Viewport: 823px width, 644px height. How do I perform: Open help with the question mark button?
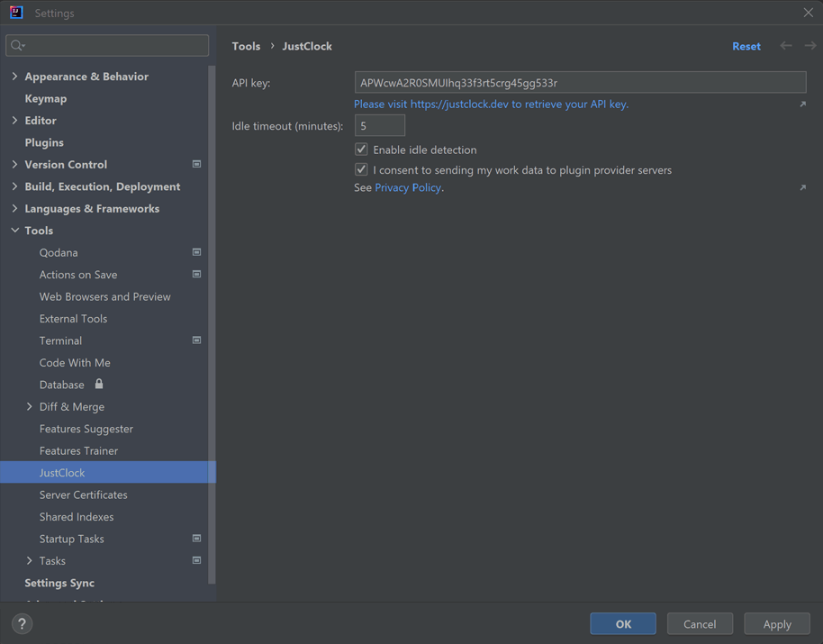click(x=22, y=623)
